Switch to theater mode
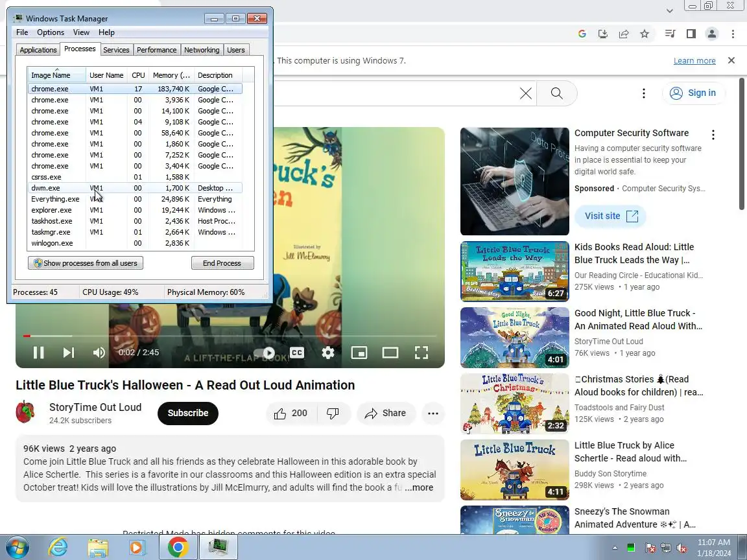Viewport: 747px width, 560px height. click(x=390, y=353)
